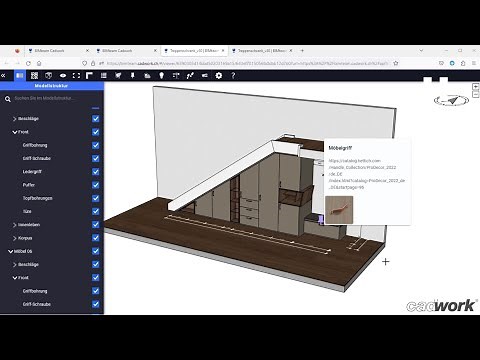Open the table list icon in the toolbar
The image size is (480, 360).
pos(104,76)
